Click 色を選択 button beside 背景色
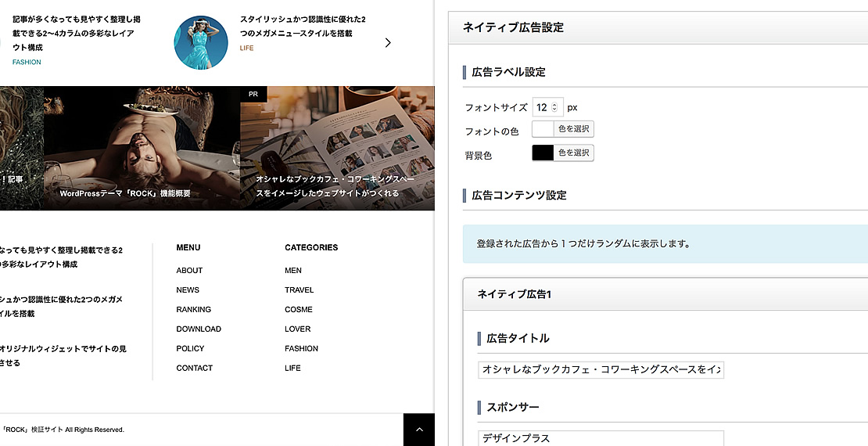 point(573,153)
